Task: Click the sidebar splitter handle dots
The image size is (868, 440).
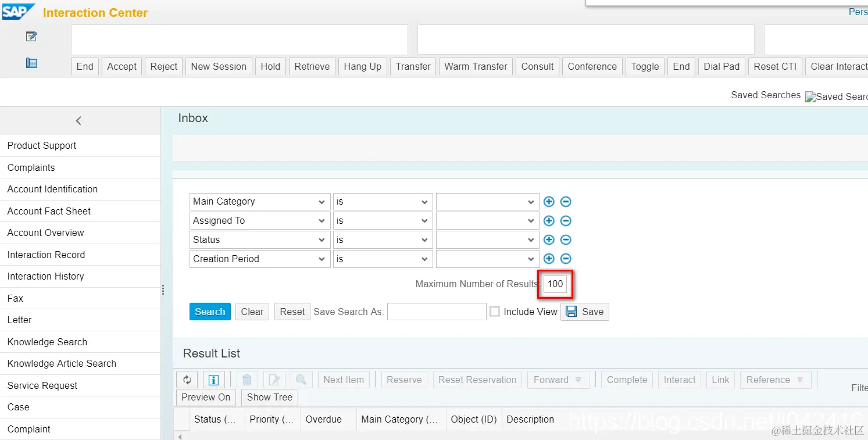Action: coord(163,289)
